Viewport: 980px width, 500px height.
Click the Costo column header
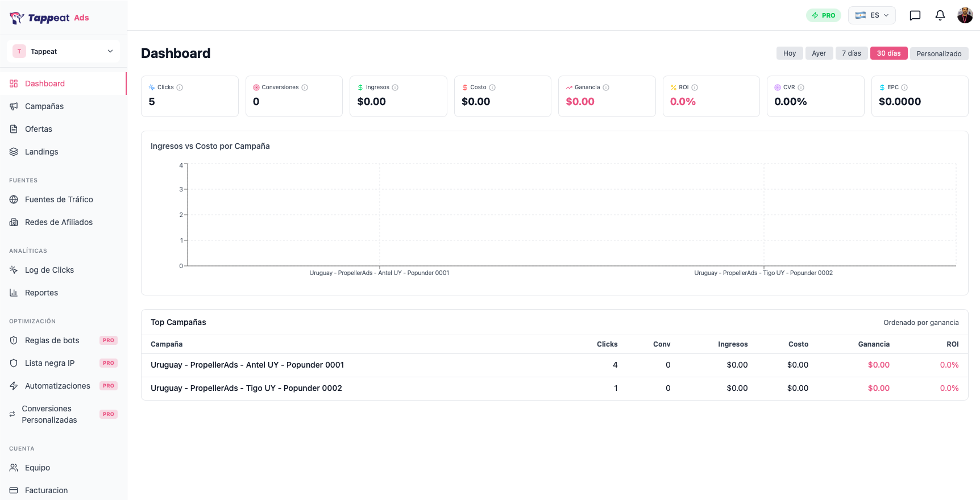(x=798, y=344)
